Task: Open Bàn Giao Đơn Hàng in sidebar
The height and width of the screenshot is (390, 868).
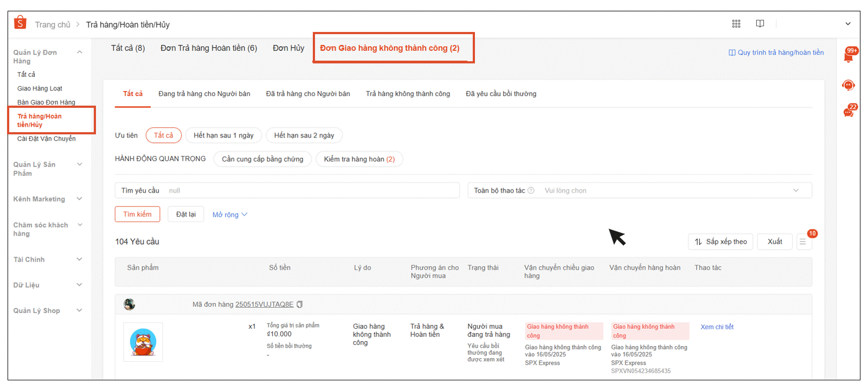Action: tap(46, 102)
